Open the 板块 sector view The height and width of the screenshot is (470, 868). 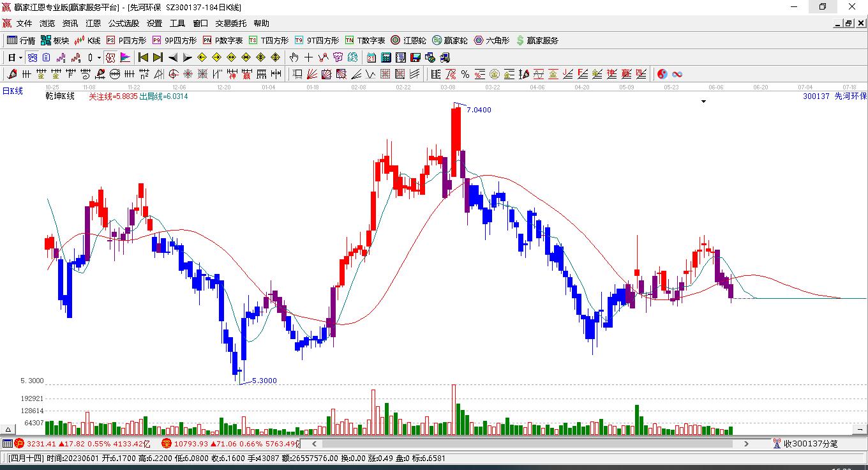[x=55, y=40]
